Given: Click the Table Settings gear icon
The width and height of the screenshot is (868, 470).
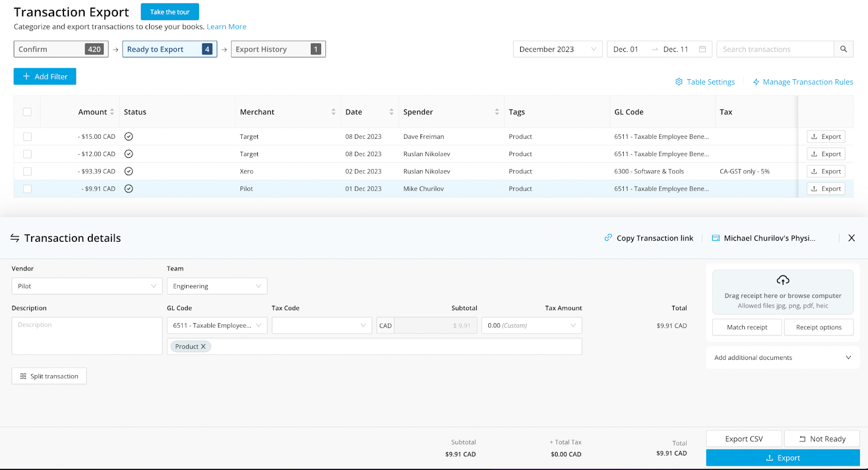Looking at the screenshot, I should (x=679, y=82).
